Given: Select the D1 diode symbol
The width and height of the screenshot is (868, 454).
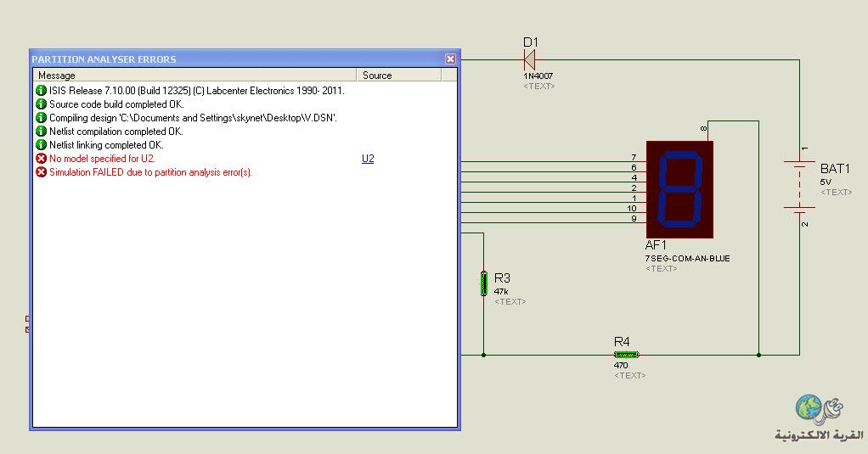Looking at the screenshot, I should coord(529,59).
